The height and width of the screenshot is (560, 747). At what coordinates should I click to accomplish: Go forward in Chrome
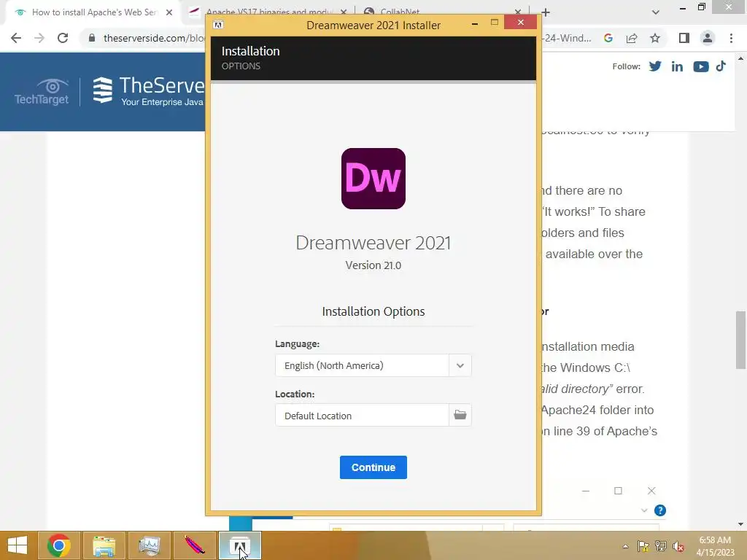point(39,38)
